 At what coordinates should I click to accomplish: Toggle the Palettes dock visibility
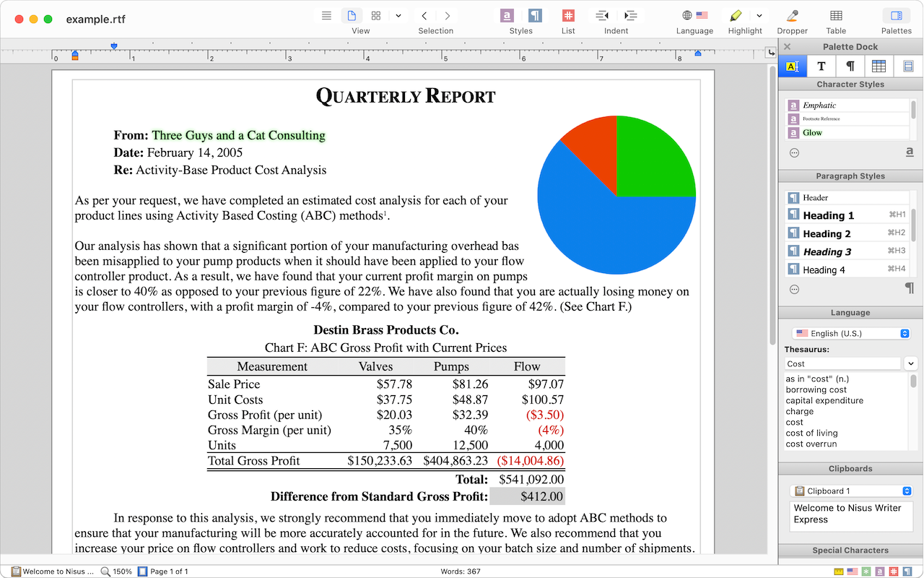[x=896, y=16]
